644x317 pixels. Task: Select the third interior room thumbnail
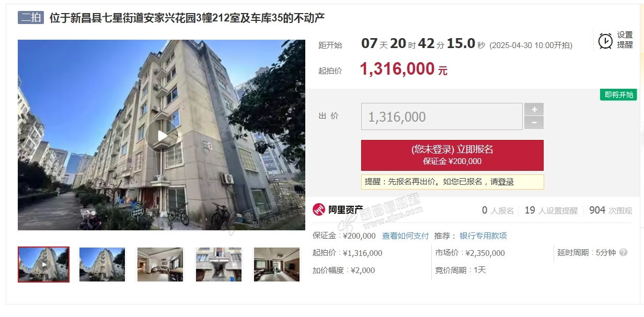(x=160, y=264)
